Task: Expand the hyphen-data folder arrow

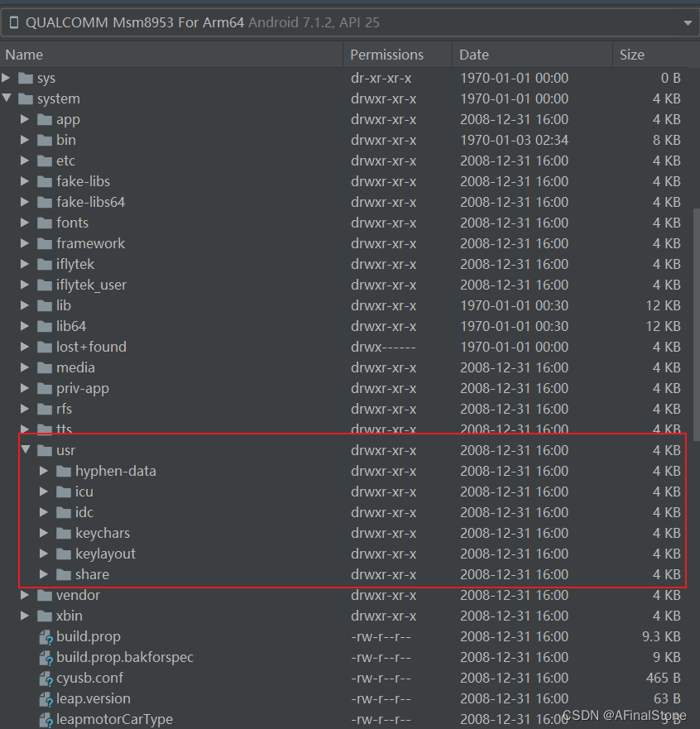Action: pyautogui.click(x=44, y=471)
